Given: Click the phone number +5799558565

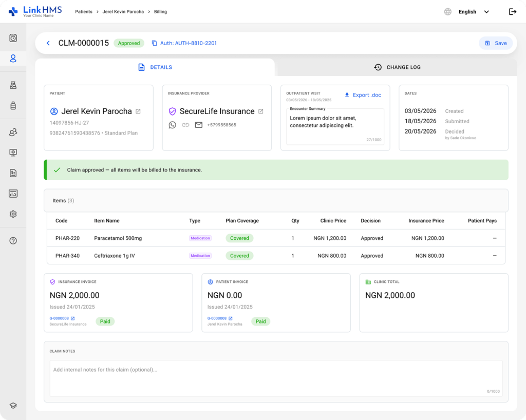Looking at the screenshot, I should pos(222,125).
